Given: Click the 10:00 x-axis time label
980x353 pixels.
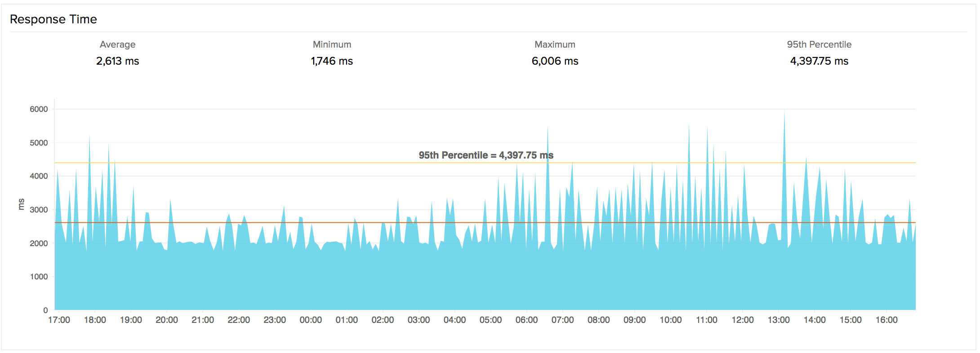Looking at the screenshot, I should [x=671, y=320].
